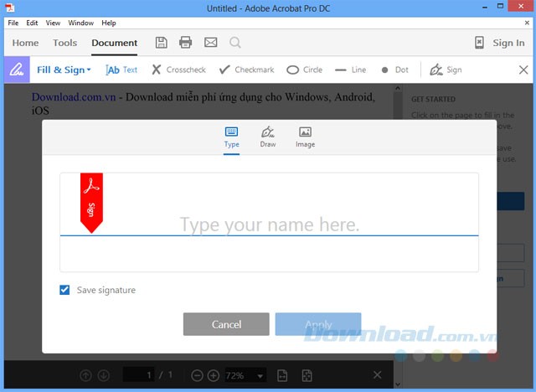Click the page number field
536x392 pixels.
click(x=138, y=375)
